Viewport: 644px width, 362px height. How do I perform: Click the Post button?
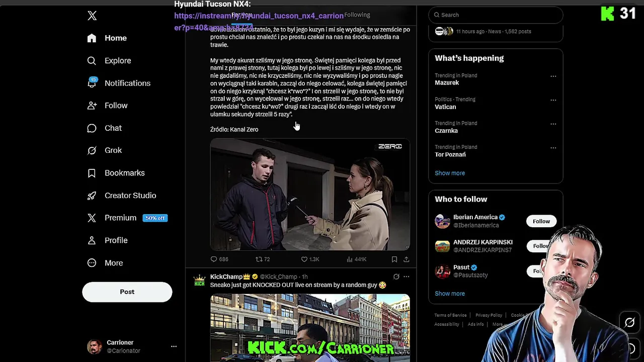click(127, 292)
